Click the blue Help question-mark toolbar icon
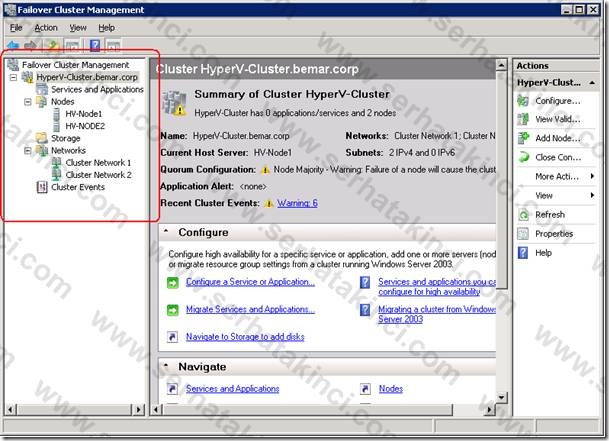Viewport: 609px width, 441px height. pos(95,46)
